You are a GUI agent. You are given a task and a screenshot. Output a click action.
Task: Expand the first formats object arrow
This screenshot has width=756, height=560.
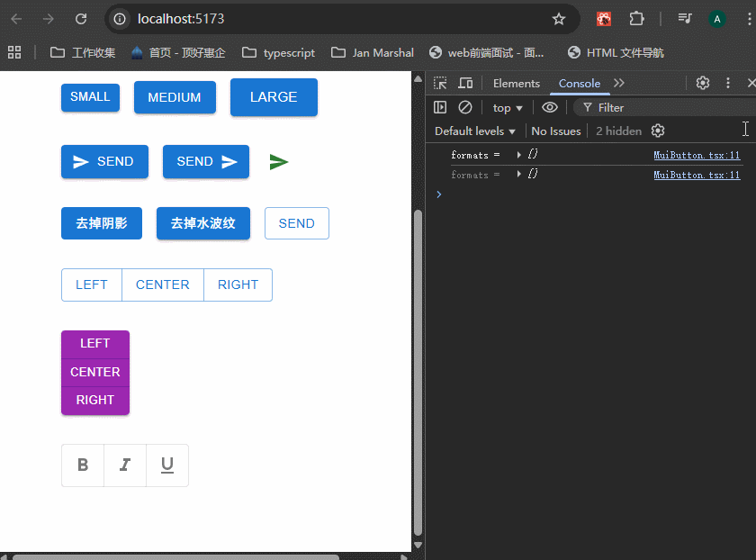pyautogui.click(x=519, y=155)
